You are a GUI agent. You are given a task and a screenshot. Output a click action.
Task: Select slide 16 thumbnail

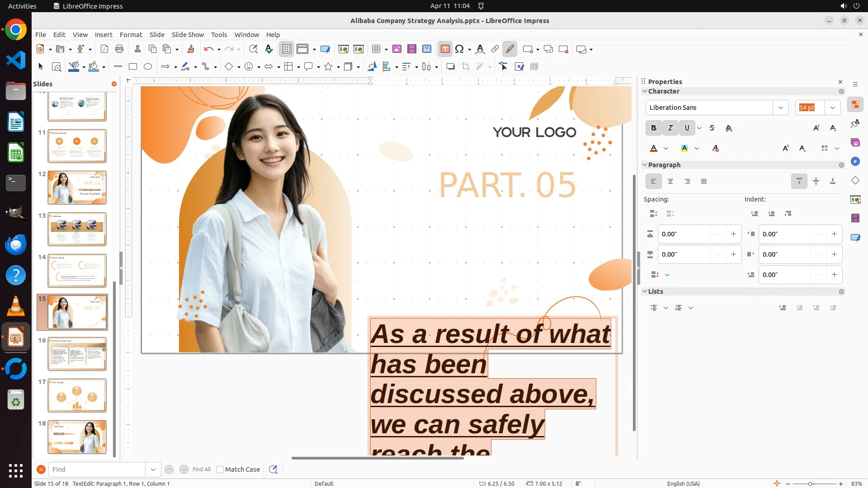[x=77, y=354]
